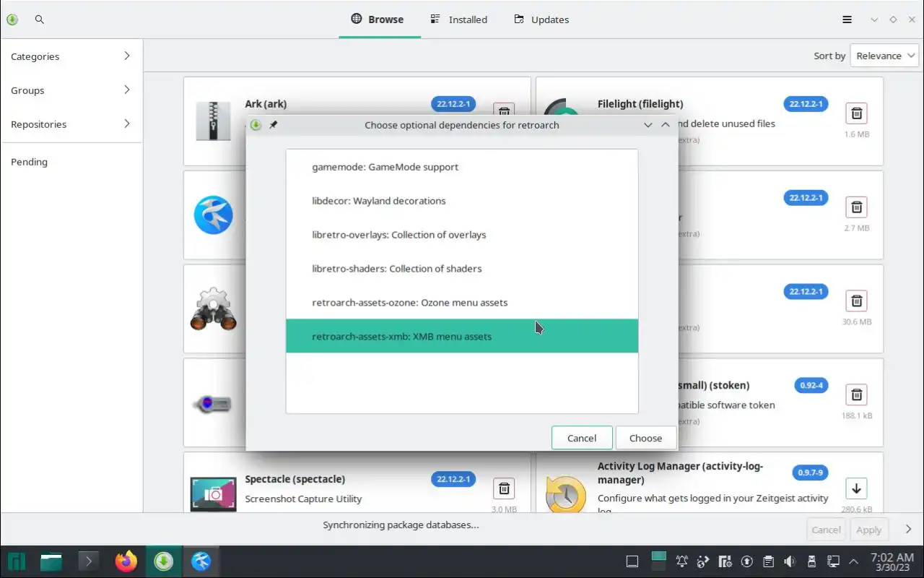Open notifications bell in system tray
The width and height of the screenshot is (924, 578).
coord(681,561)
